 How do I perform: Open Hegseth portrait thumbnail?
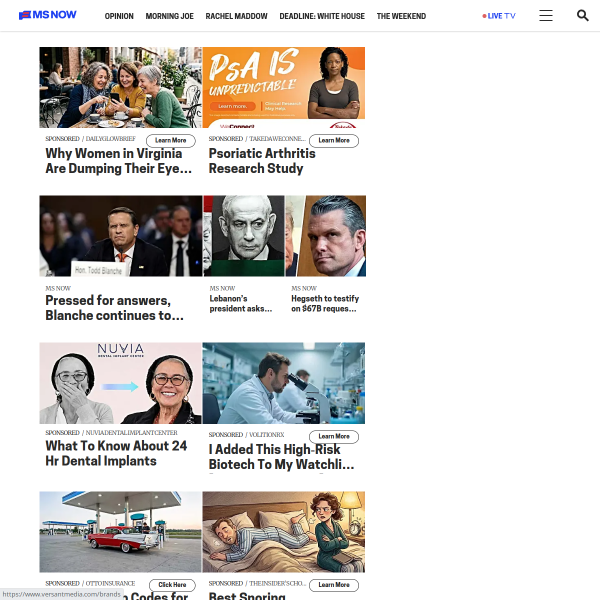(x=326, y=236)
